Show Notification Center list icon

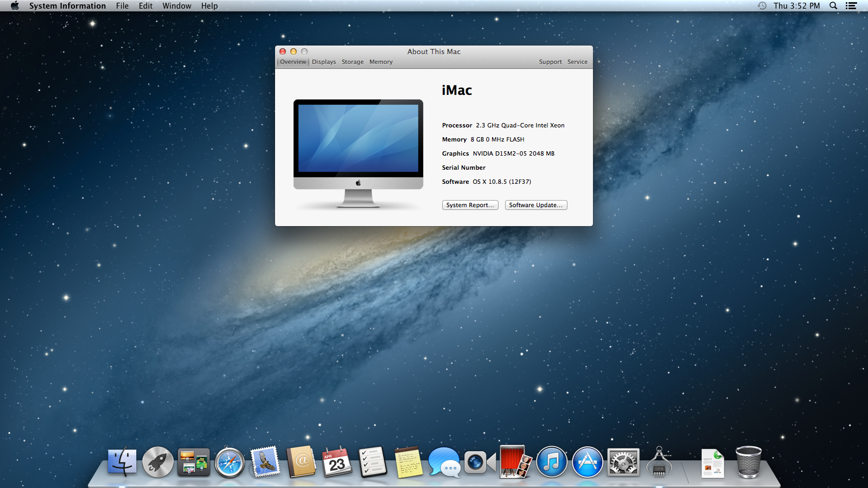[851, 6]
